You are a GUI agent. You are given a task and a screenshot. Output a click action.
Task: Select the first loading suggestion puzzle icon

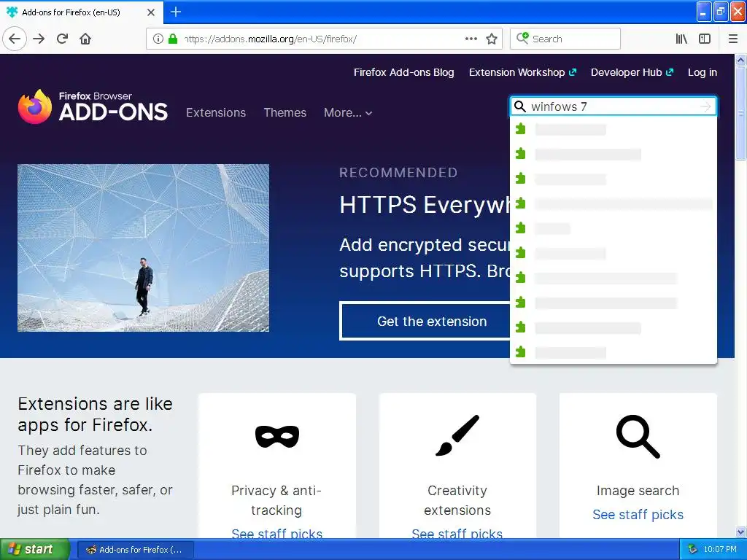pos(521,129)
